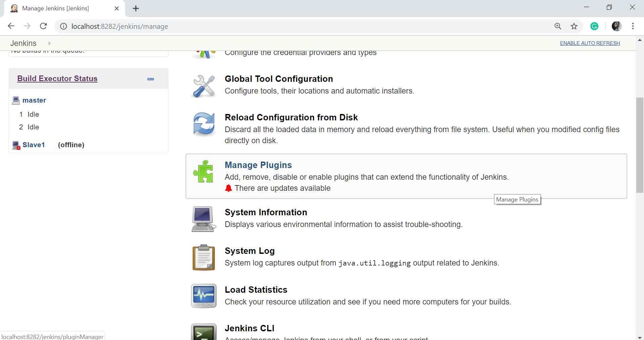Reload the page with refresh button

click(43, 26)
